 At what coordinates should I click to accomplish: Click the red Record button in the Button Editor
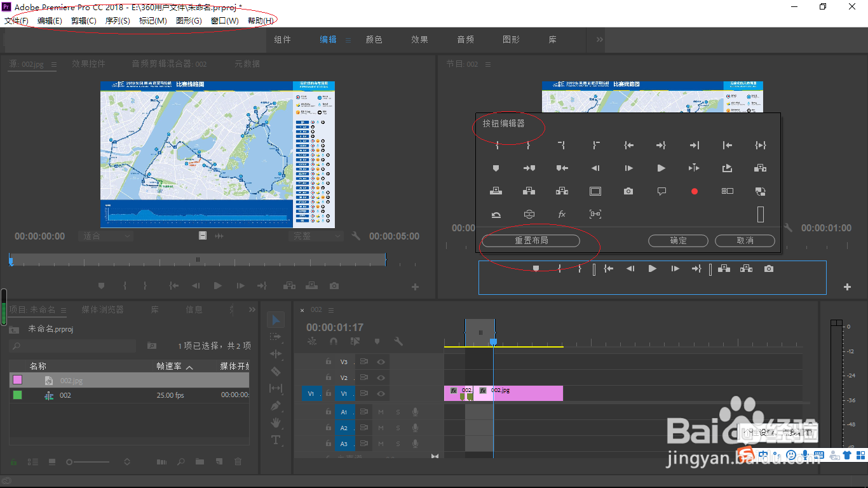tap(694, 191)
